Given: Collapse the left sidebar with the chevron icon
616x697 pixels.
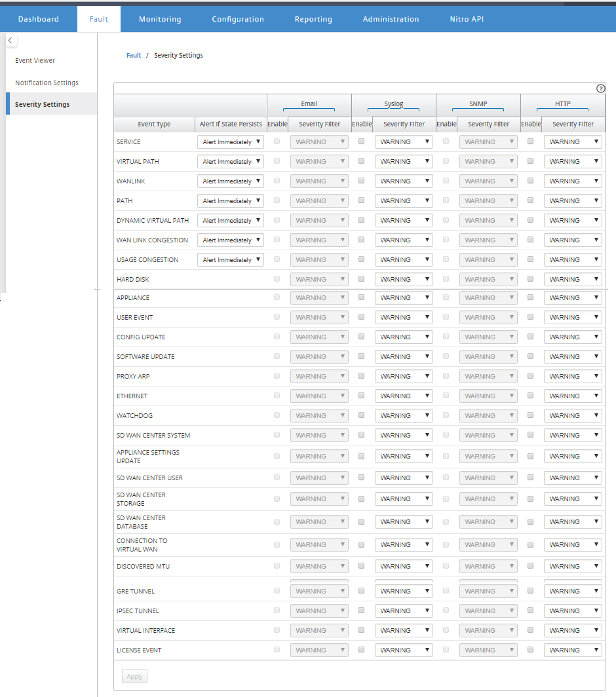Looking at the screenshot, I should coord(10,41).
